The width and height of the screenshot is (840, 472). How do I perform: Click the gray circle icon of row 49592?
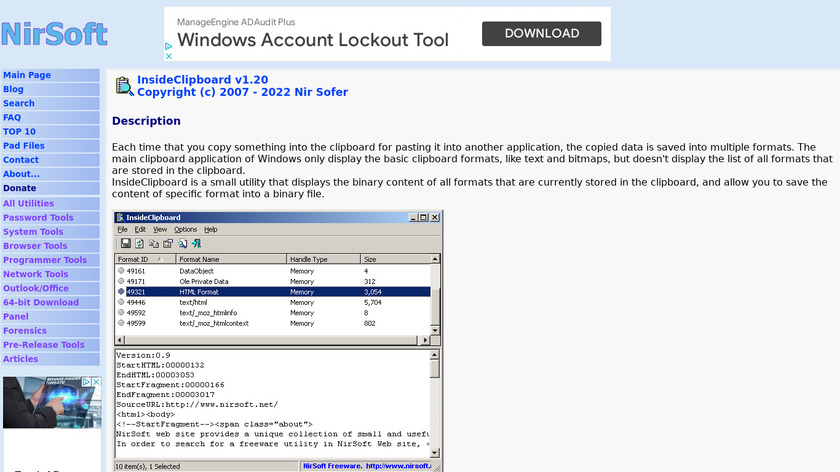click(121, 313)
